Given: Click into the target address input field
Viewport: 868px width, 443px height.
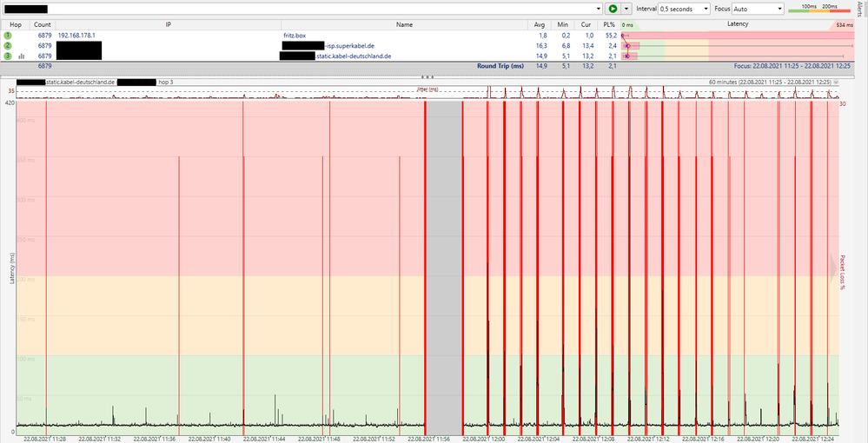Looking at the screenshot, I should 299,9.
